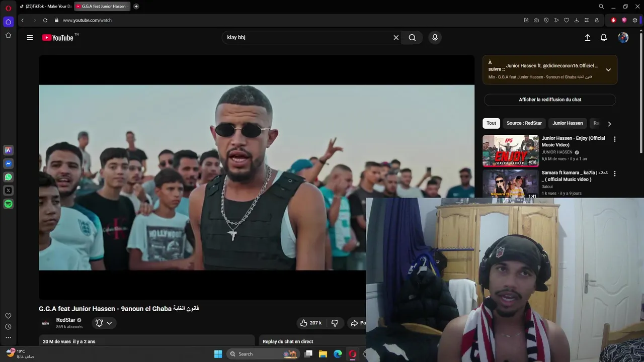Click the Windows taskbar Search box
The height and width of the screenshot is (362, 644).
tap(262, 354)
